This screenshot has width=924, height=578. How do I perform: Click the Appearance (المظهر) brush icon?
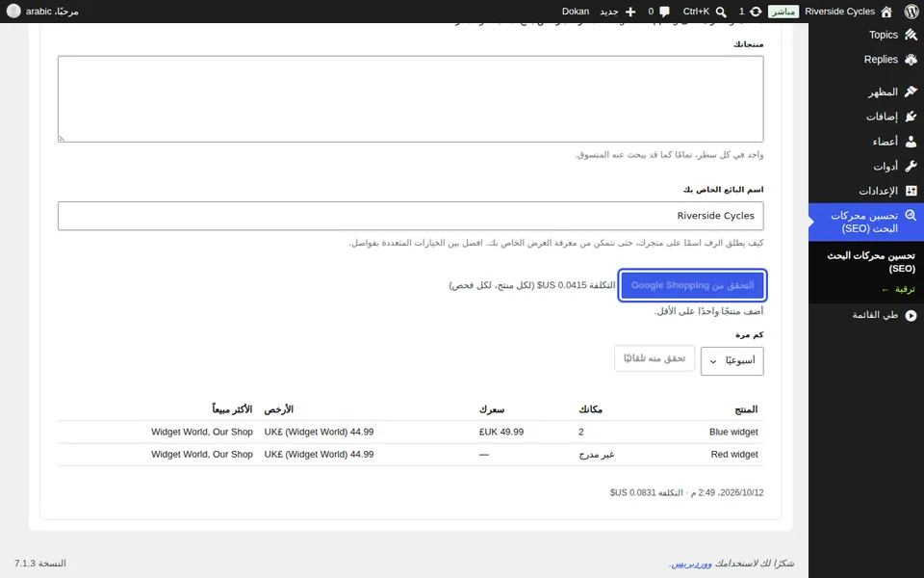[x=911, y=92]
